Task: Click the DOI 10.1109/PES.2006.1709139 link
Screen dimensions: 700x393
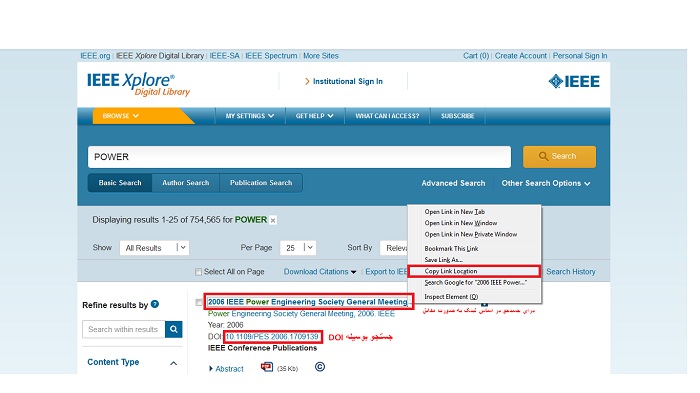Action: click(272, 337)
